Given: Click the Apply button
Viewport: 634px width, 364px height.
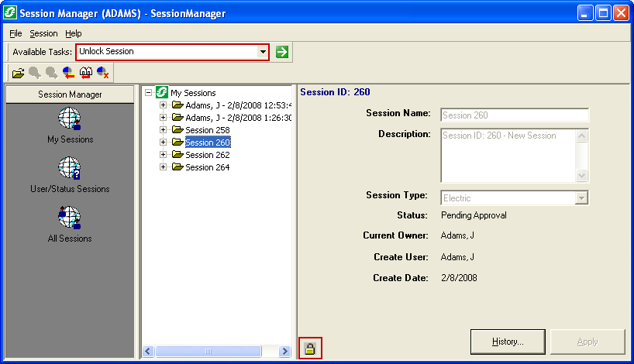Looking at the screenshot, I should 587,342.
